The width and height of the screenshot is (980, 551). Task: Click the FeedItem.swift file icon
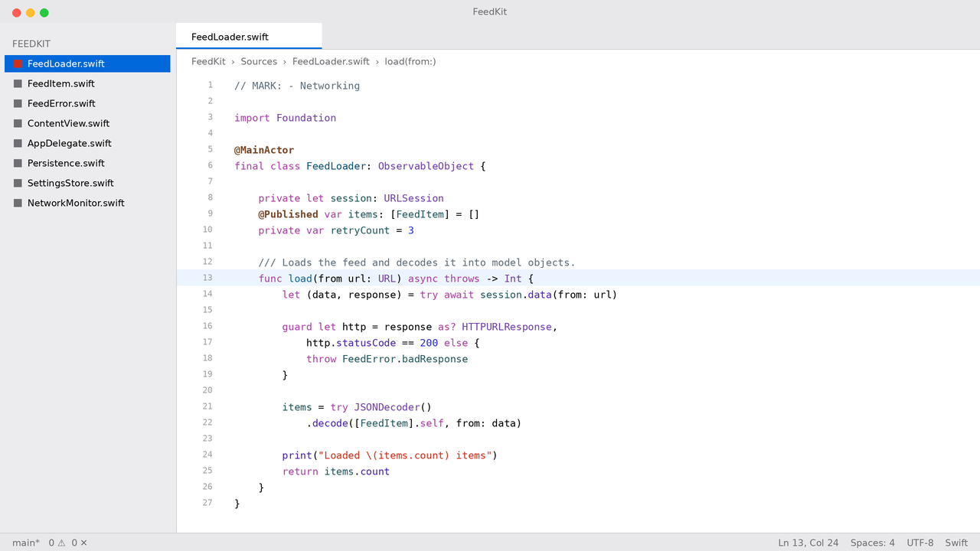(x=18, y=83)
